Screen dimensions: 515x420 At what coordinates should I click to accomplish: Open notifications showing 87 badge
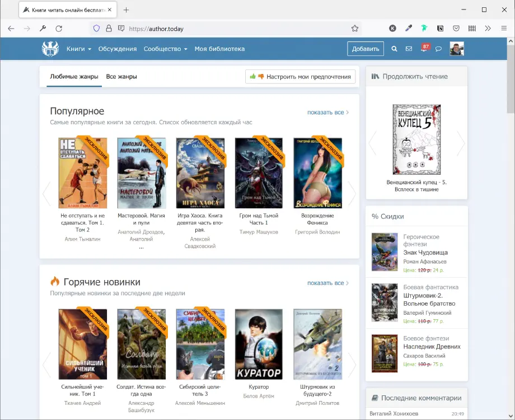coord(424,49)
